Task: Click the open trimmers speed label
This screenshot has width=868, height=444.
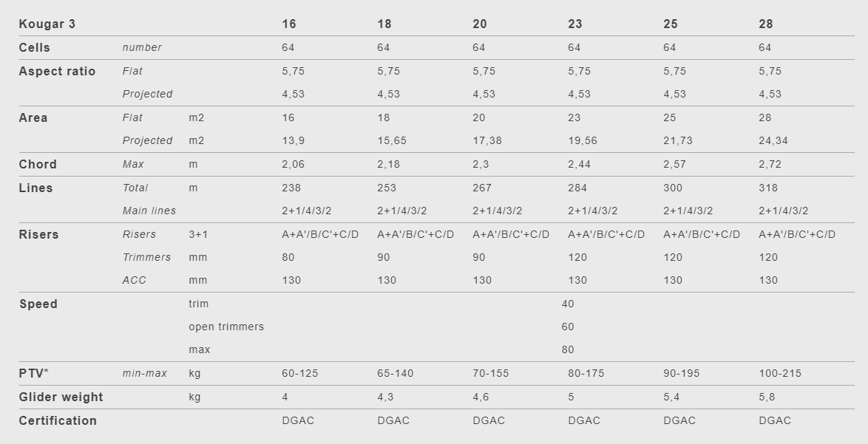Action: tap(226, 327)
